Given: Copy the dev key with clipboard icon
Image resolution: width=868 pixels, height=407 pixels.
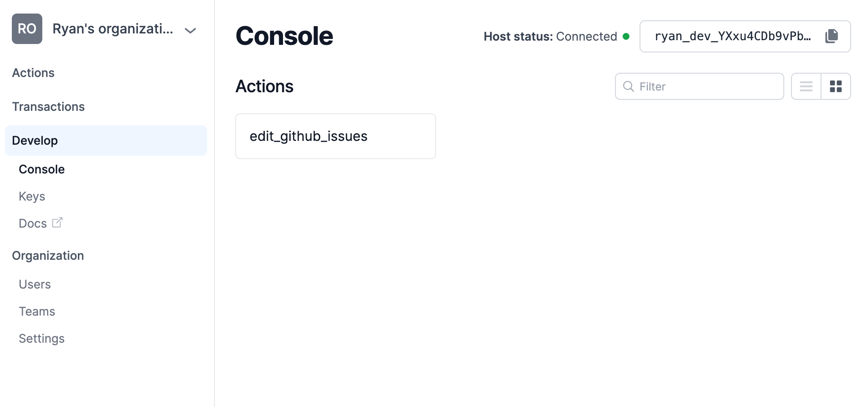Looking at the screenshot, I should 831,36.
